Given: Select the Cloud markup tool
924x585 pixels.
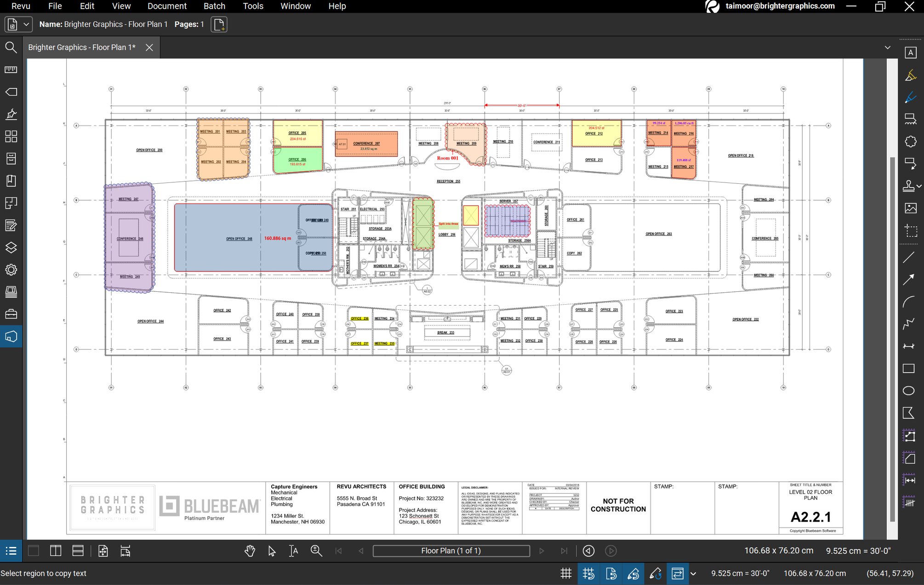Looking at the screenshot, I should (x=911, y=141).
